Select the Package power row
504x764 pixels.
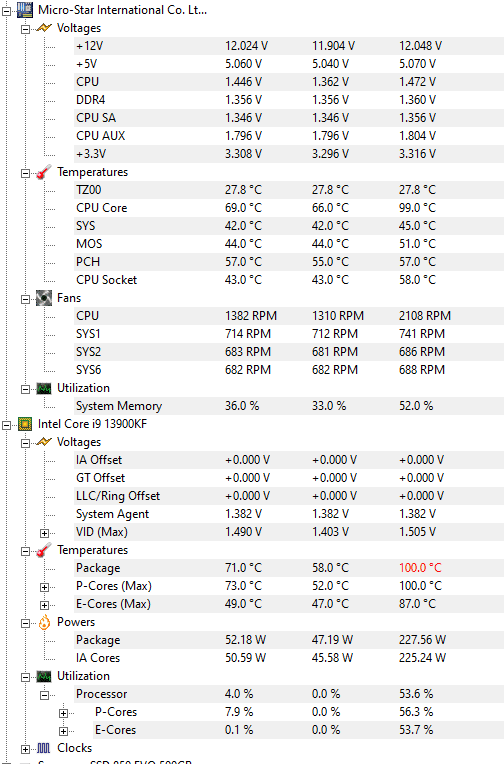(289, 640)
